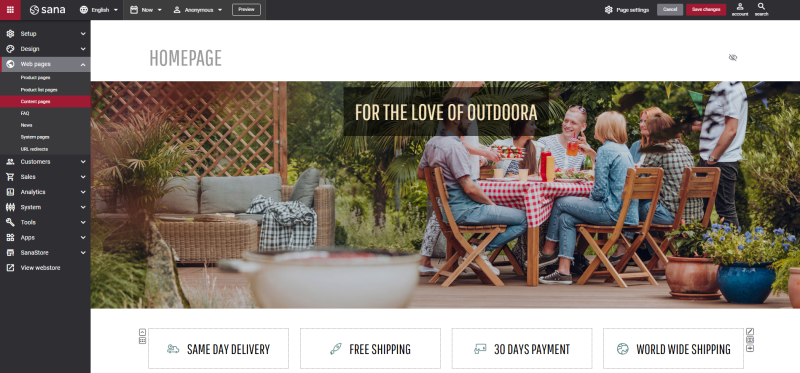The image size is (800, 373).
Task: Open System pages menu item
Action: click(35, 137)
